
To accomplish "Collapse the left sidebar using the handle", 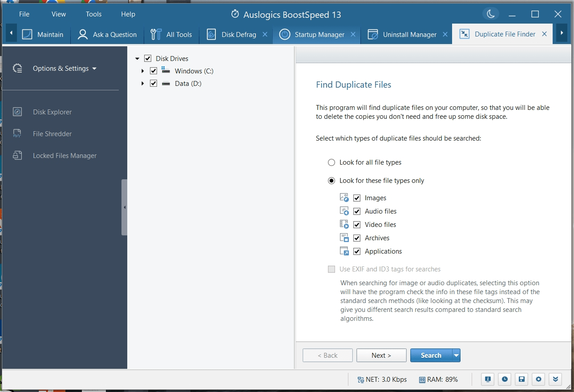I will click(125, 207).
